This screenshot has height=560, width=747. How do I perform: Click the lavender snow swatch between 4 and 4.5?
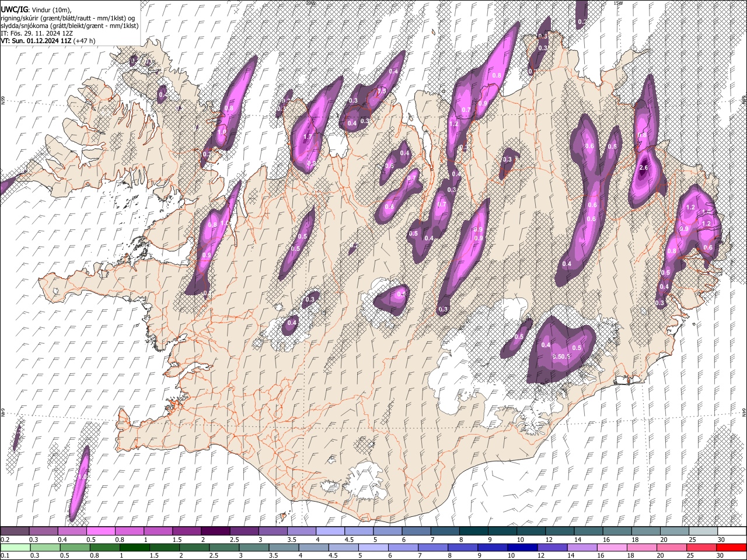330,531
